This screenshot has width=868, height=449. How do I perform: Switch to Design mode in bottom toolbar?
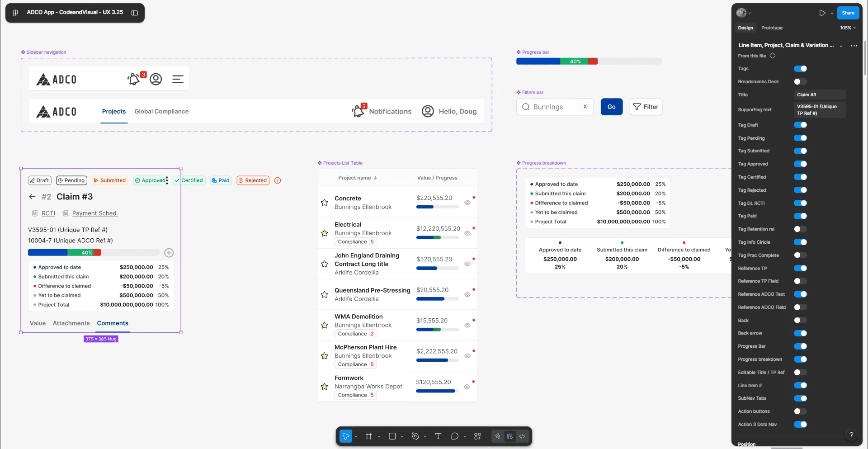pyautogui.click(x=510, y=436)
